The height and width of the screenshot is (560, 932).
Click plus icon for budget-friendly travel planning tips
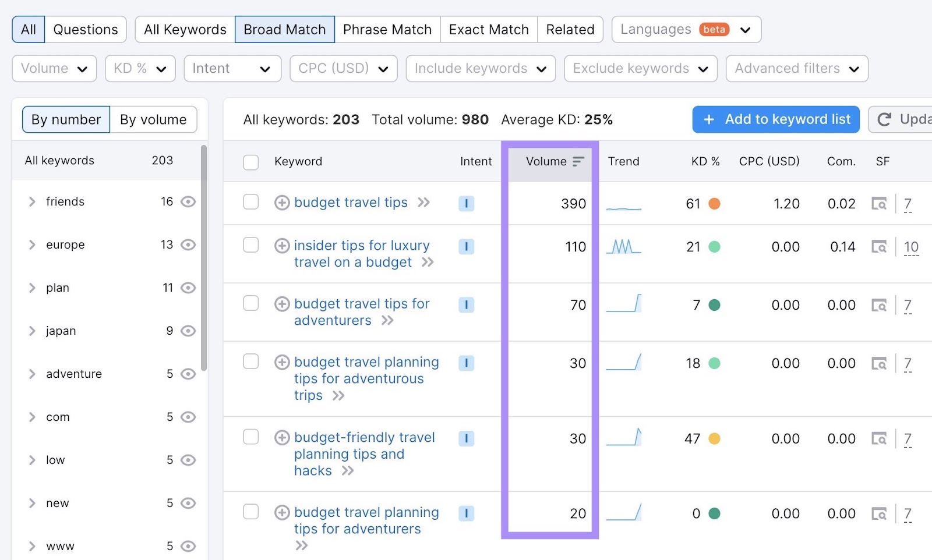coord(282,438)
